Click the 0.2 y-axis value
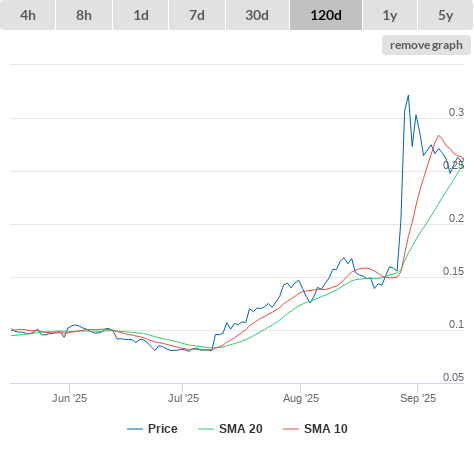This screenshot has height=455, width=474. pos(456,218)
